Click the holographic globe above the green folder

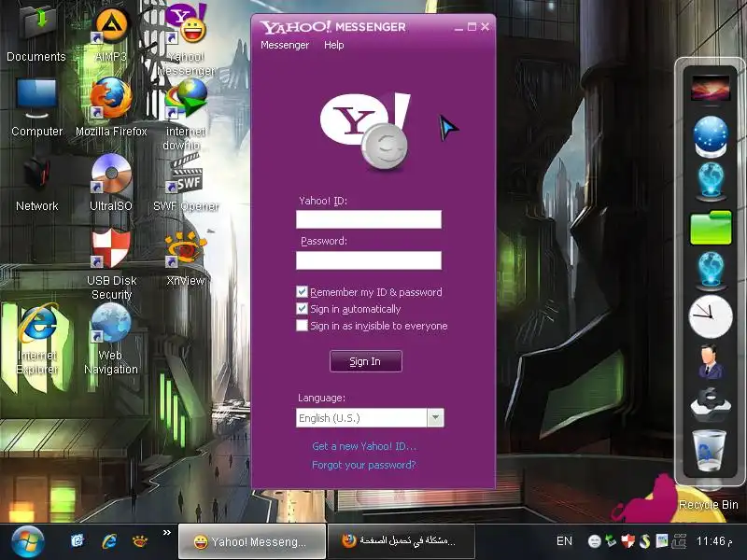[x=711, y=181]
